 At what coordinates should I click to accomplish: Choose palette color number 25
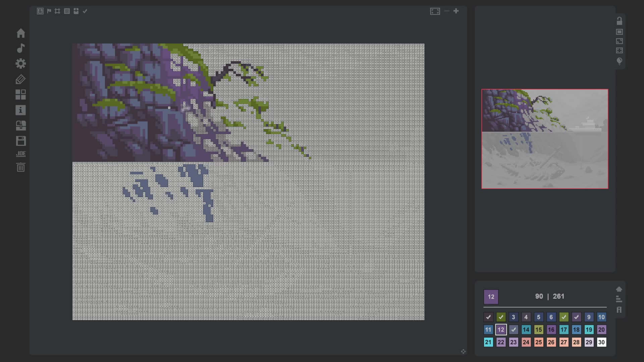538,342
